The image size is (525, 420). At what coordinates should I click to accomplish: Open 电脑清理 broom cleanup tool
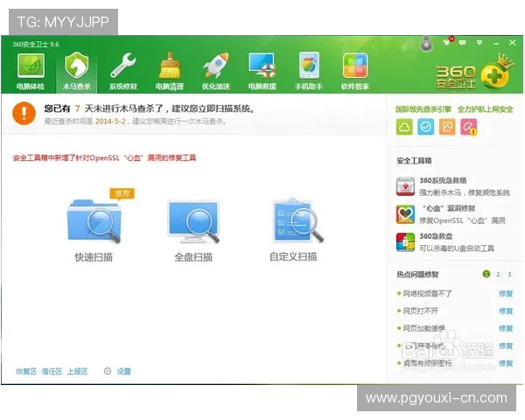(x=170, y=72)
